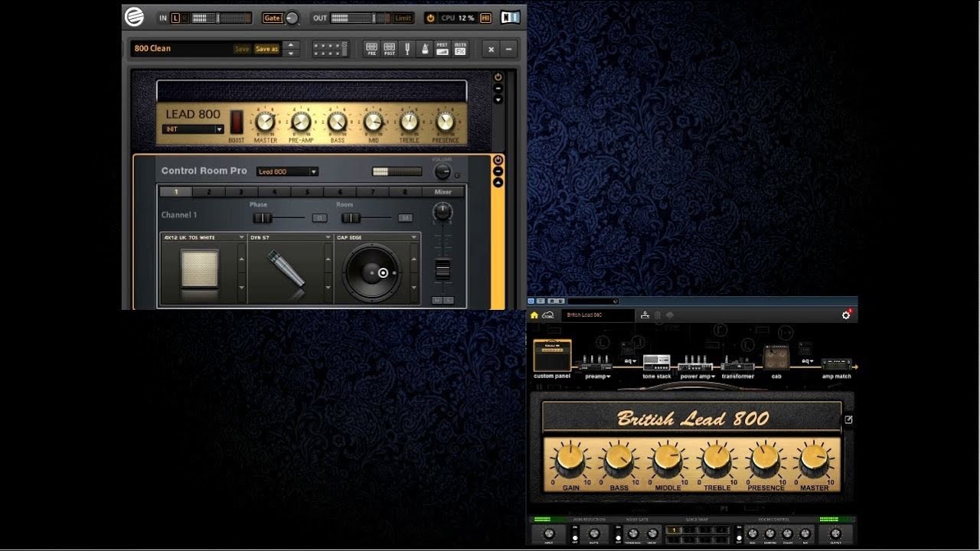Select Control Room Pro channel tab 8
The width and height of the screenshot is (980, 551).
[x=405, y=192]
